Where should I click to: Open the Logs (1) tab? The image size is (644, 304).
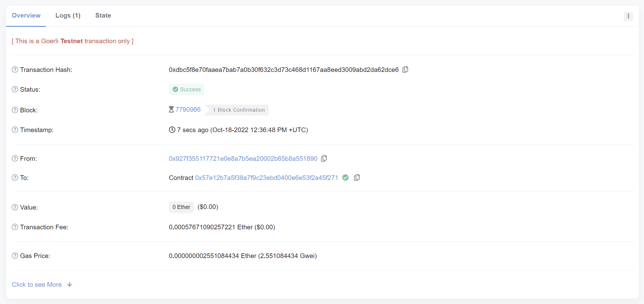pos(68,15)
